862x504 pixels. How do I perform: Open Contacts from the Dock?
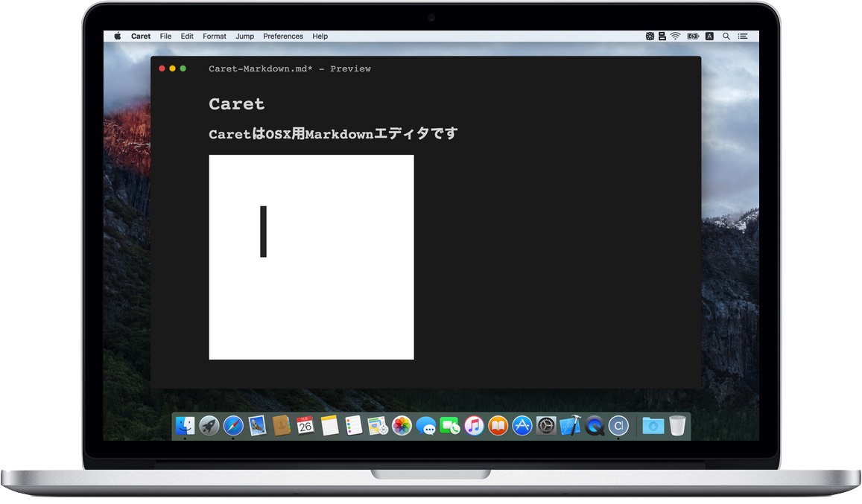pos(282,425)
